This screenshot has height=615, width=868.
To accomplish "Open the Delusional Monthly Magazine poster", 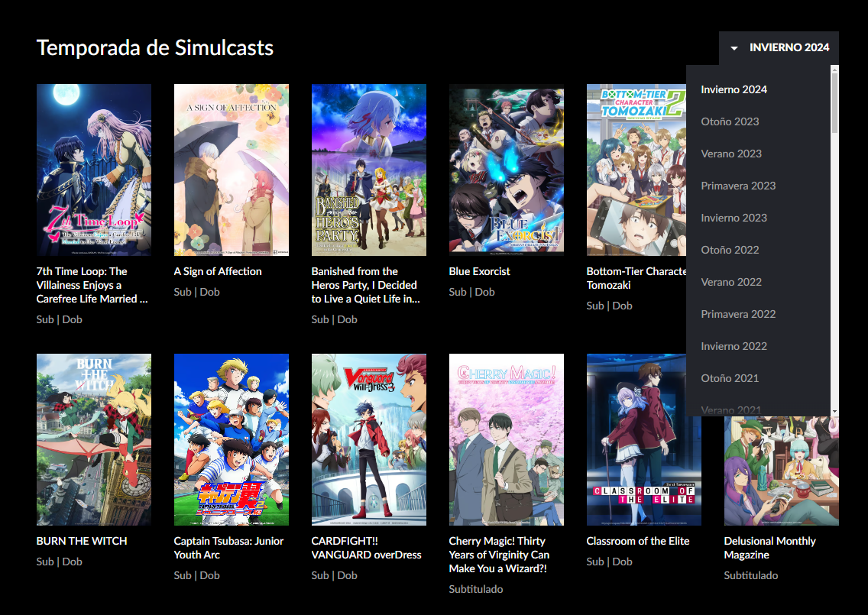I will pos(782,471).
